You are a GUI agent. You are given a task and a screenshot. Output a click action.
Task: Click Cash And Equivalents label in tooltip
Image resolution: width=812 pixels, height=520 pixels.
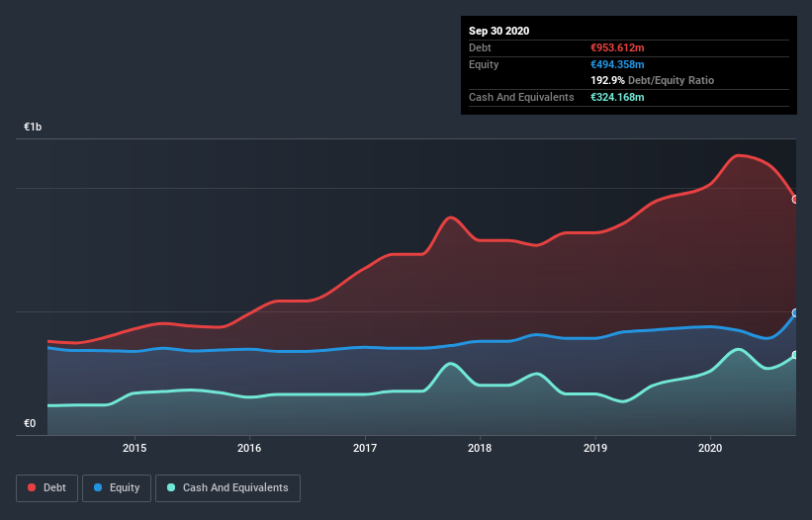pyautogui.click(x=521, y=97)
